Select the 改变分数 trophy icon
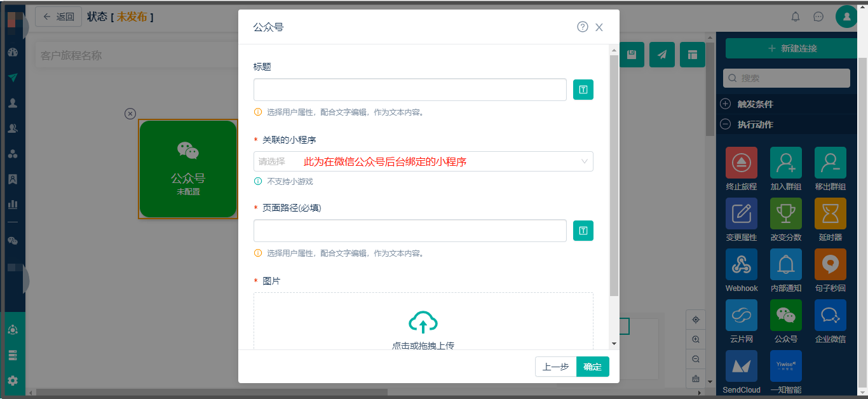Screen dimensions: 868x399 click(786, 213)
